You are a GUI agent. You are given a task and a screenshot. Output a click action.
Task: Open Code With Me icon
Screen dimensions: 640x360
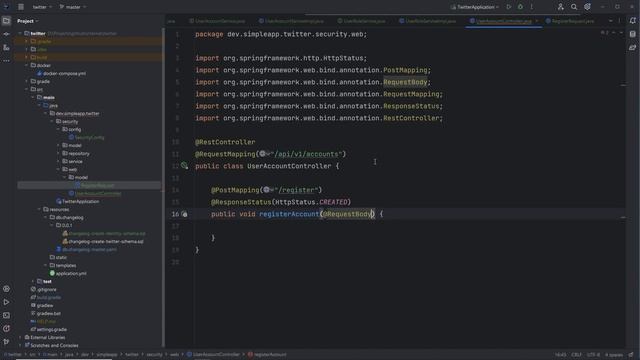point(560,7)
